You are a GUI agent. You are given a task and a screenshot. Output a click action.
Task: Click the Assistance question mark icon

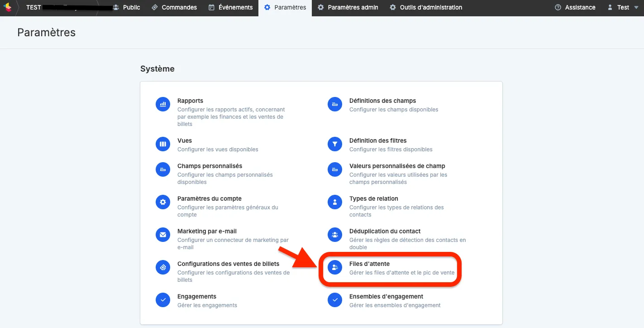pos(558,7)
